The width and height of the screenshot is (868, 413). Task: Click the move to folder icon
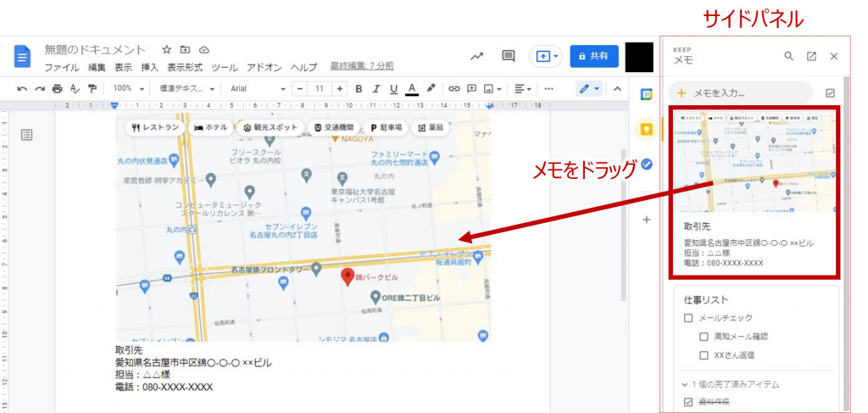185,50
